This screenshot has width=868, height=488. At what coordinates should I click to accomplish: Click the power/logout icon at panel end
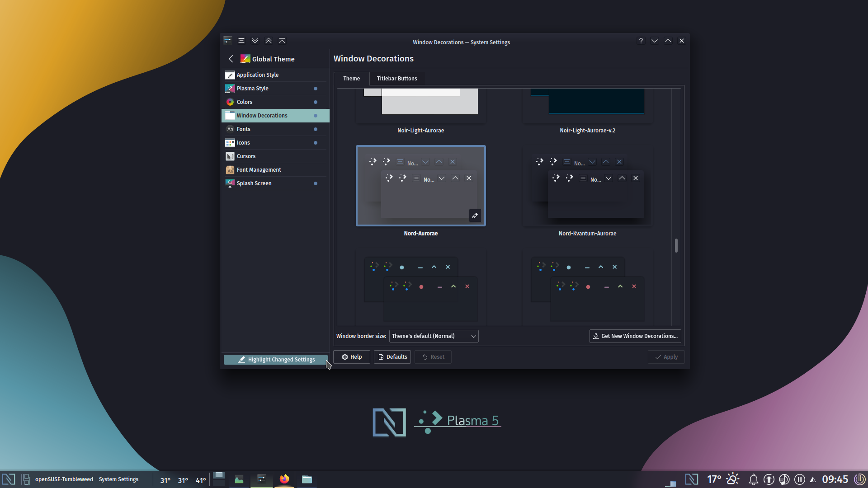860,479
